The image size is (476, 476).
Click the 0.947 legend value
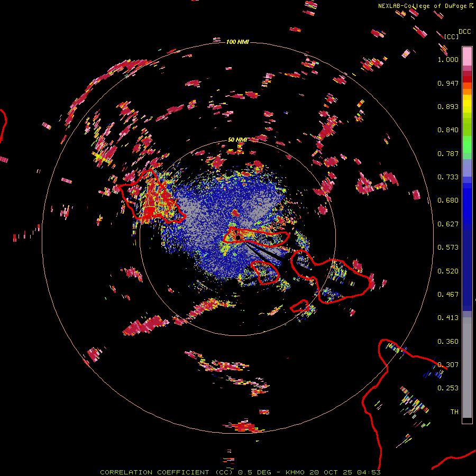point(448,83)
